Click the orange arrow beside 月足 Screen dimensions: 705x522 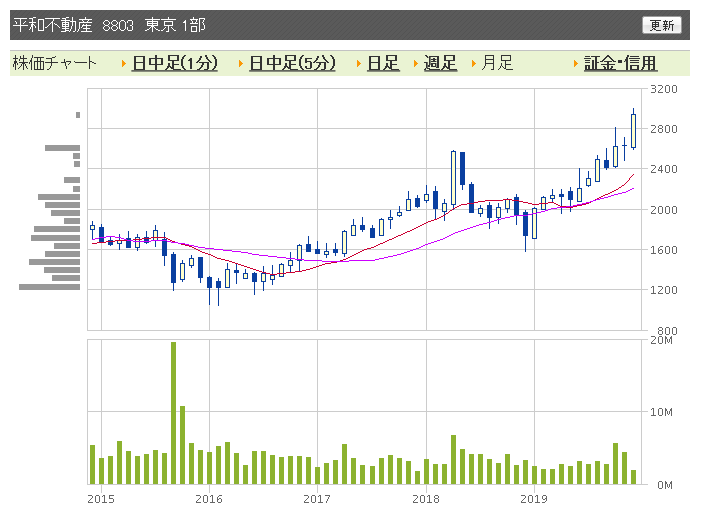(473, 64)
